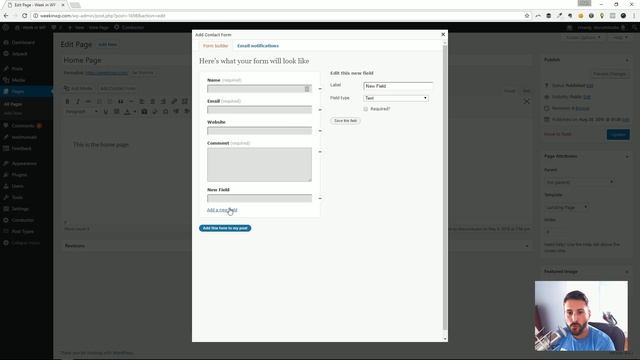Click the Comment textarea preview
The image size is (640, 360).
259,164
